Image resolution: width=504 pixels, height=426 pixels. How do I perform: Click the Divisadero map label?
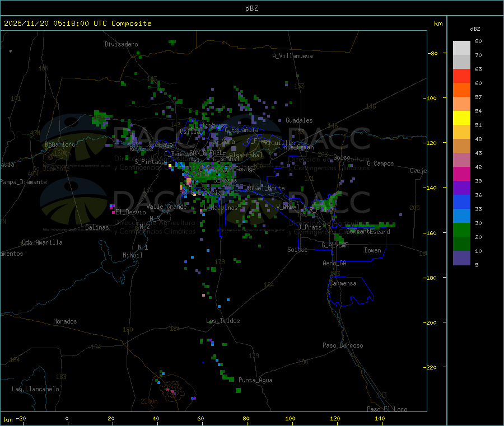121,44
